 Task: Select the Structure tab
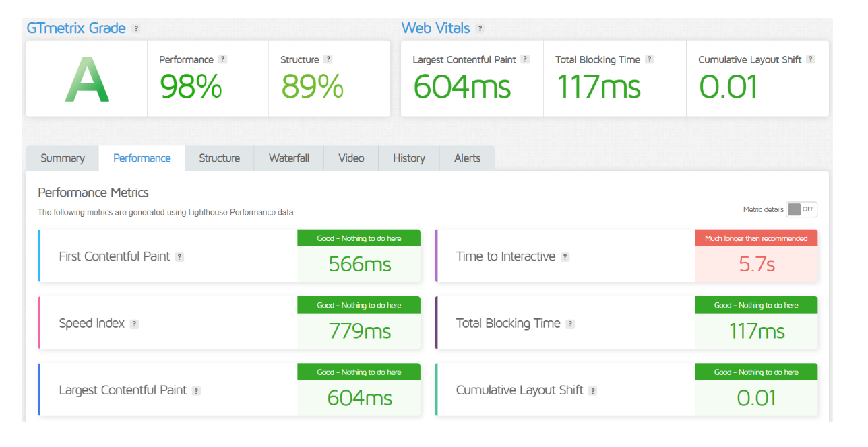[219, 158]
